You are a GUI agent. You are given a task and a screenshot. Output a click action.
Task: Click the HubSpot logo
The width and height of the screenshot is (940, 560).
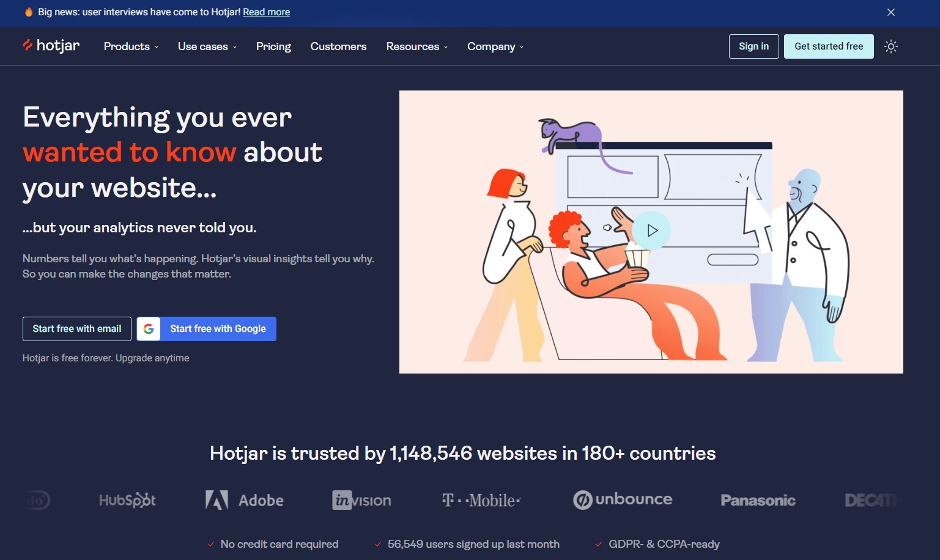pos(127,500)
